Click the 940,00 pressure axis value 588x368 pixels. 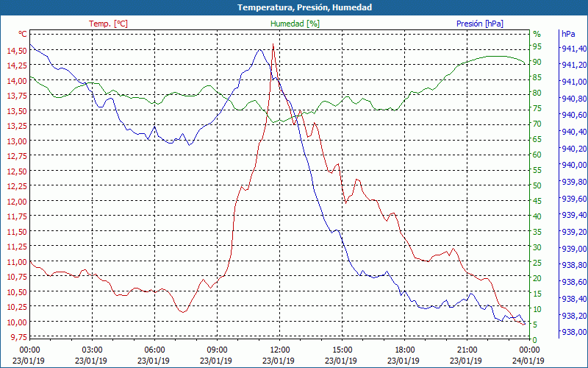[574, 165]
